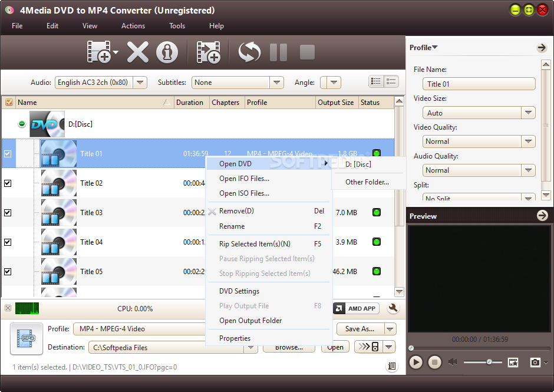This screenshot has width=554, height=392.
Task: Collapse the D:[Disc] tree node
Action: click(22, 124)
